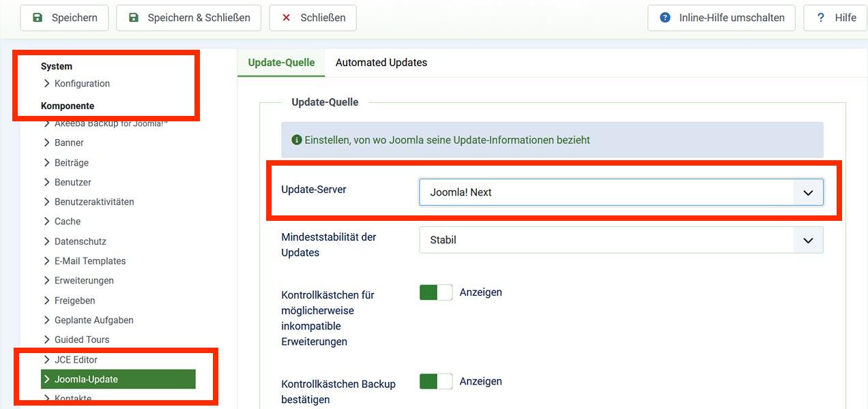Open JCE Editor in the sidebar

click(x=75, y=359)
